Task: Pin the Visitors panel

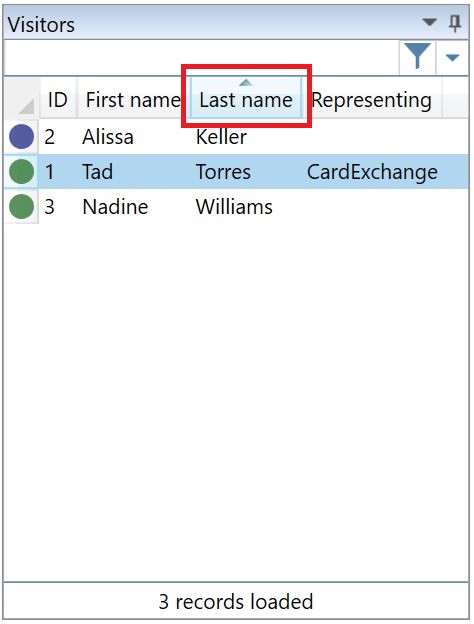Action: [455, 23]
